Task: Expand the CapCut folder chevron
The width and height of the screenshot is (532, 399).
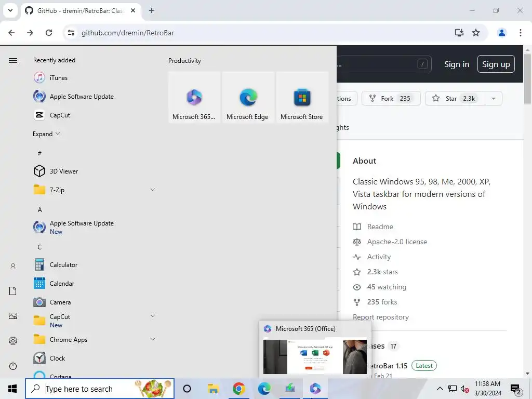Action: click(x=153, y=316)
